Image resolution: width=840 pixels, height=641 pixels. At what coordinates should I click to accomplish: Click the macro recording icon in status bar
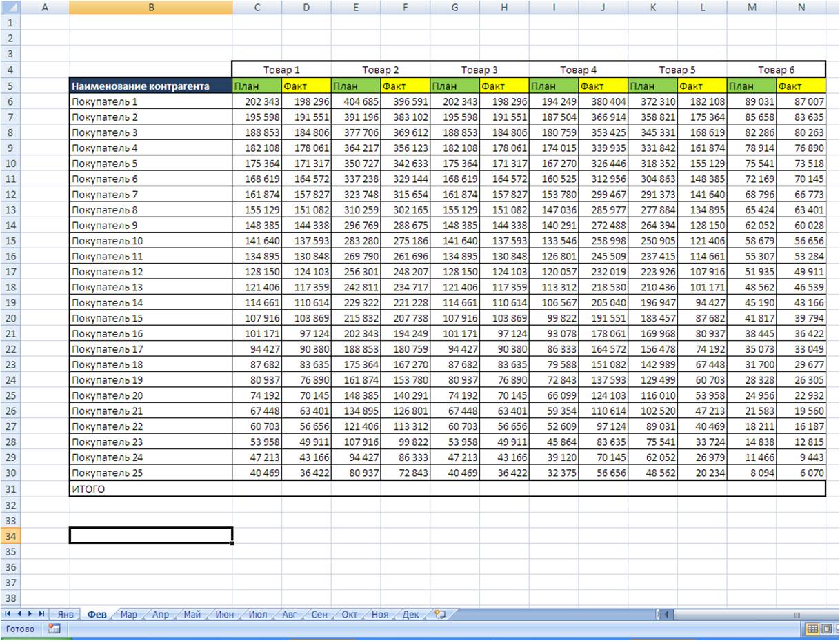54,629
